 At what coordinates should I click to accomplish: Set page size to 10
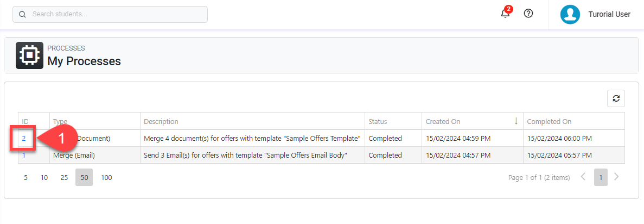pos(44,177)
